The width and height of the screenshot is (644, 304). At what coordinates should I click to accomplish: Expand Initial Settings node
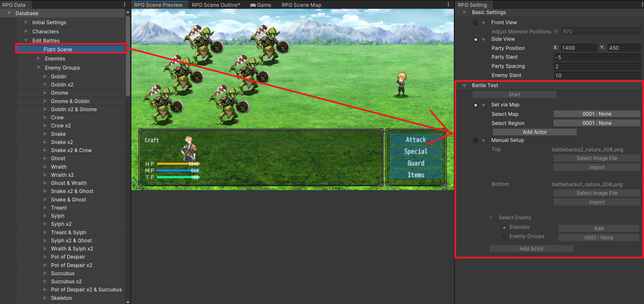pos(26,22)
